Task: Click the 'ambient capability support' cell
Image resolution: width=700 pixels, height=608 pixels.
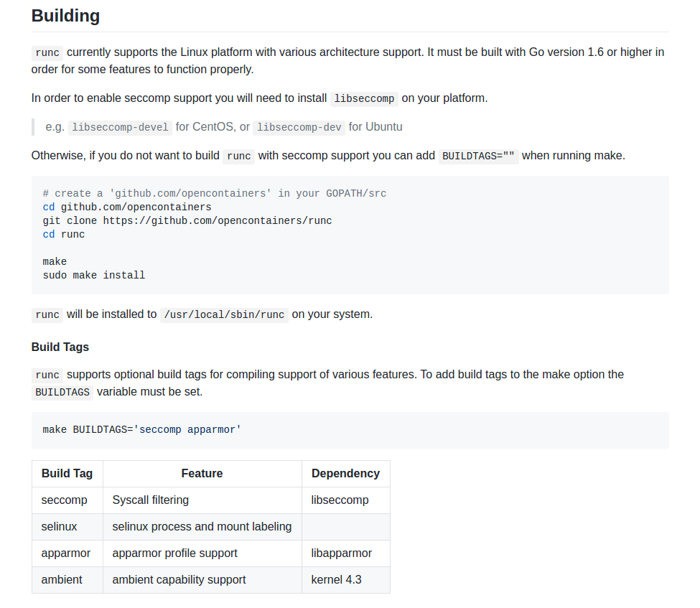Action: pos(202,580)
